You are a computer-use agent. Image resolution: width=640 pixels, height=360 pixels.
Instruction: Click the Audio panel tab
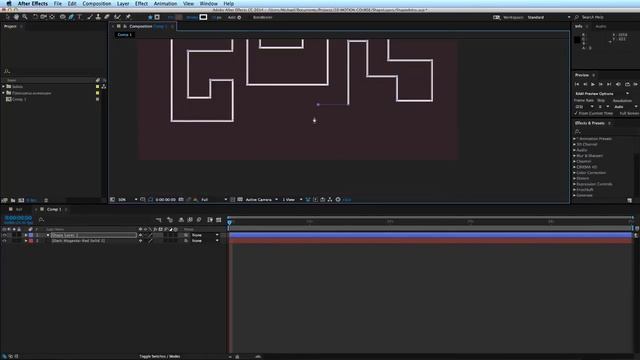pyautogui.click(x=601, y=27)
